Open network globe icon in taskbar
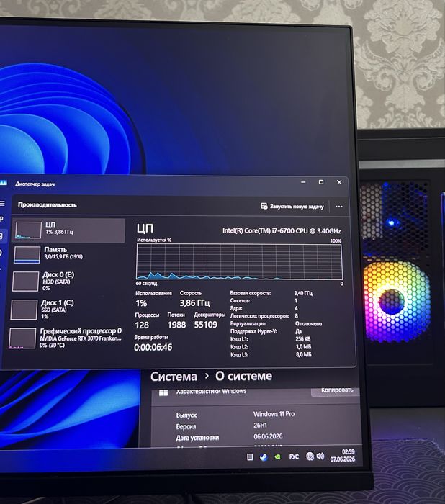Image resolution: width=445 pixels, height=504 pixels. click(310, 456)
